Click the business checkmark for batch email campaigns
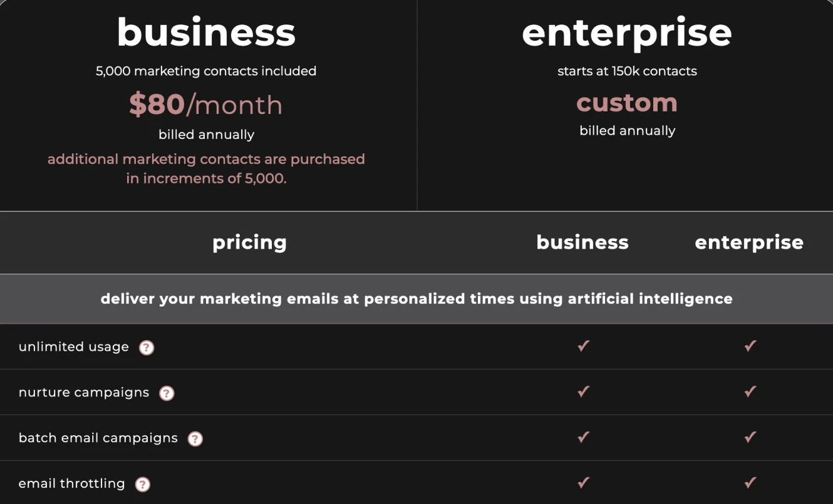This screenshot has height=504, width=833. [583, 438]
